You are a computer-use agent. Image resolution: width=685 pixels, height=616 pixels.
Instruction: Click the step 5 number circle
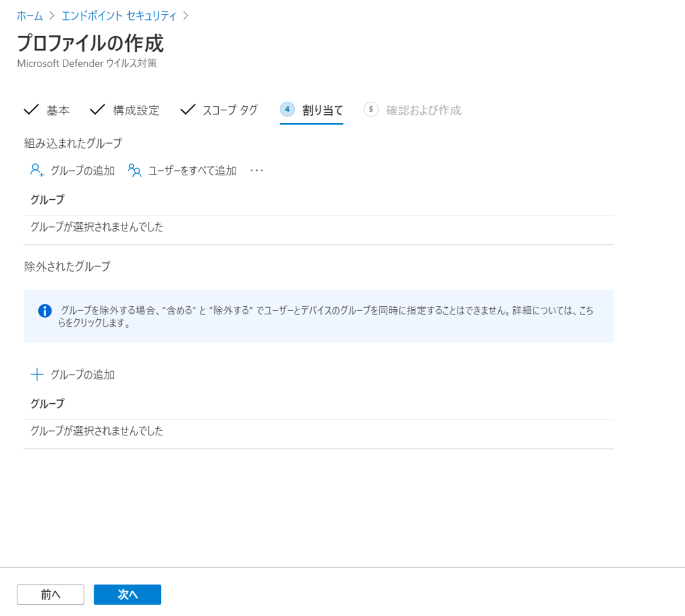[371, 109]
